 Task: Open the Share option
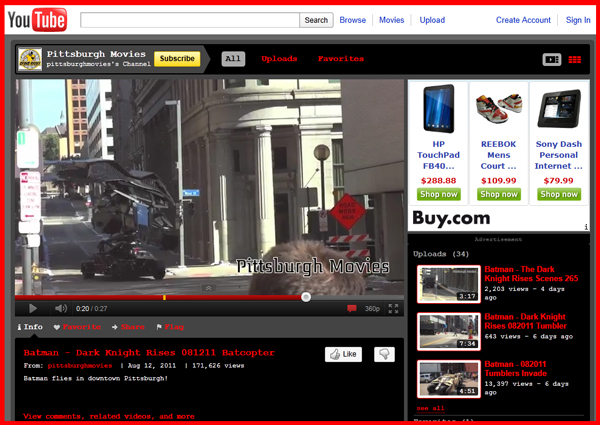click(x=128, y=327)
